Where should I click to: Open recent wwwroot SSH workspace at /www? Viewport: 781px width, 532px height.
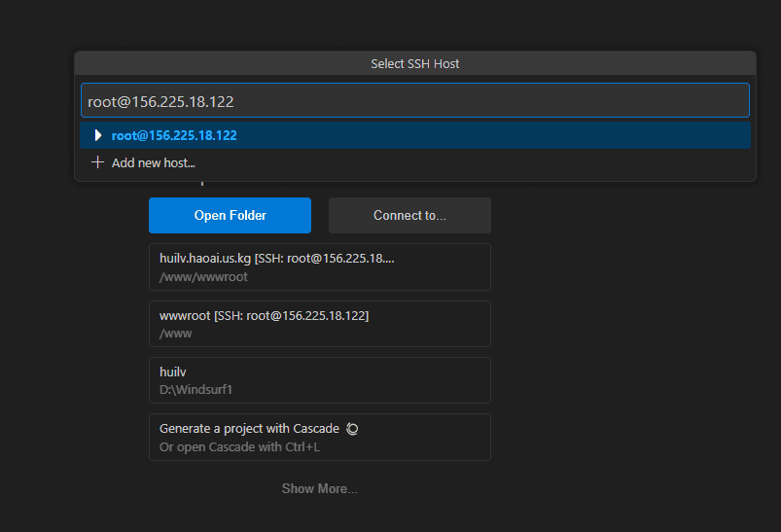coord(320,324)
